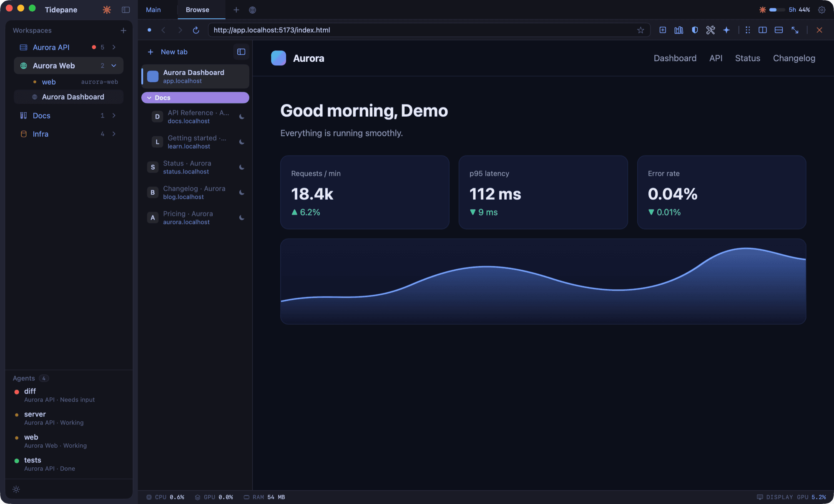This screenshot has width=834, height=504.
Task: Add a new workspace with the plus icon
Action: (123, 30)
